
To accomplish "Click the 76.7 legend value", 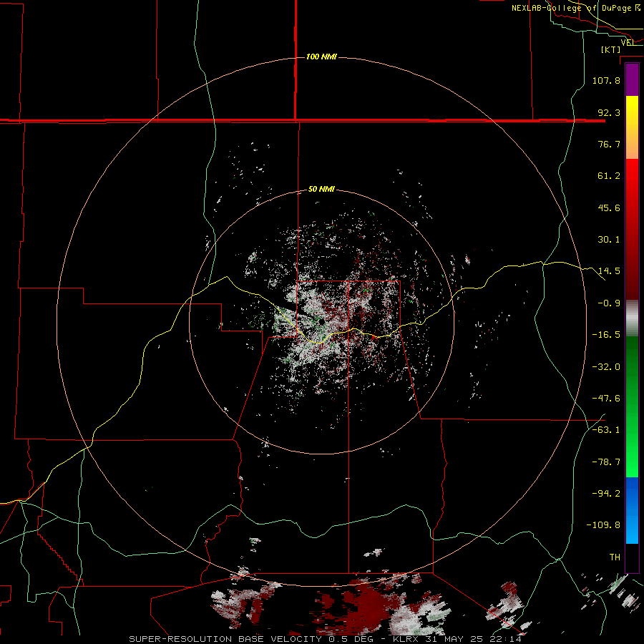I will pyautogui.click(x=609, y=144).
